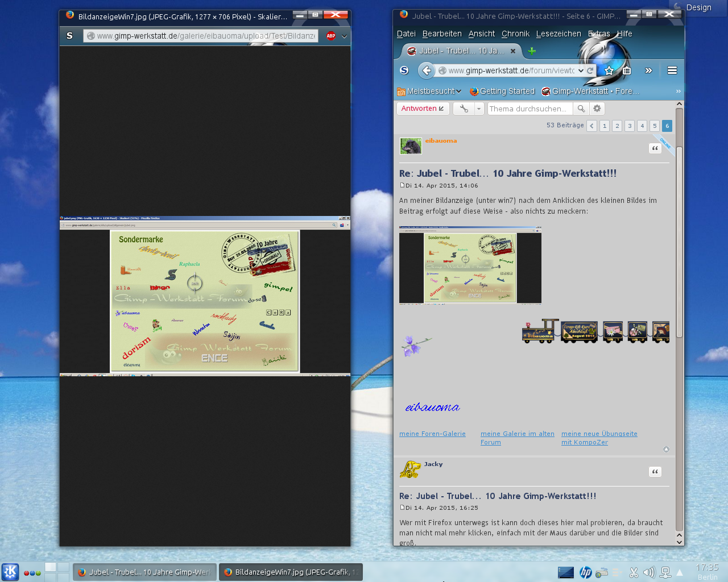Switch to the Jubel - Trubel taskbar window
This screenshot has width=728, height=582.
click(x=145, y=572)
